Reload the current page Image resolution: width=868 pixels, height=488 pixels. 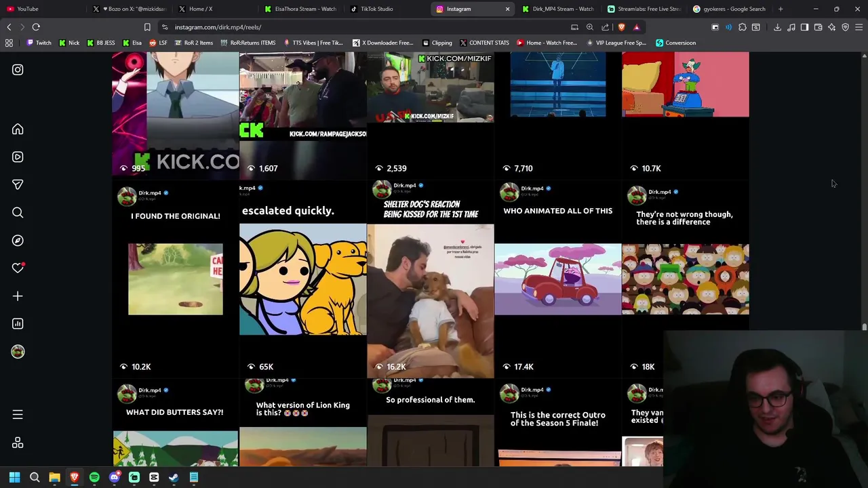36,27
